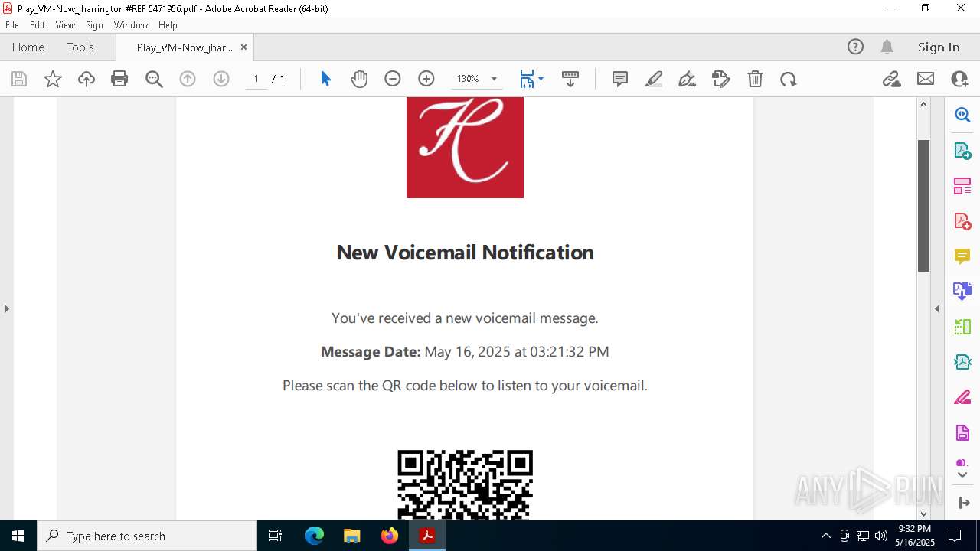Open the Edit menu
The height and width of the screenshot is (551, 980).
click(x=38, y=25)
